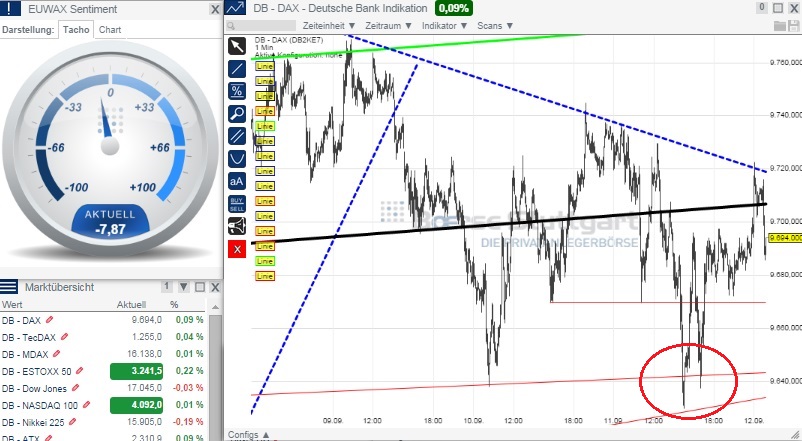This screenshot has height=441, width=802.
Task: Click the EUWAX Sentiment exclamation icon
Action: [x=10, y=8]
